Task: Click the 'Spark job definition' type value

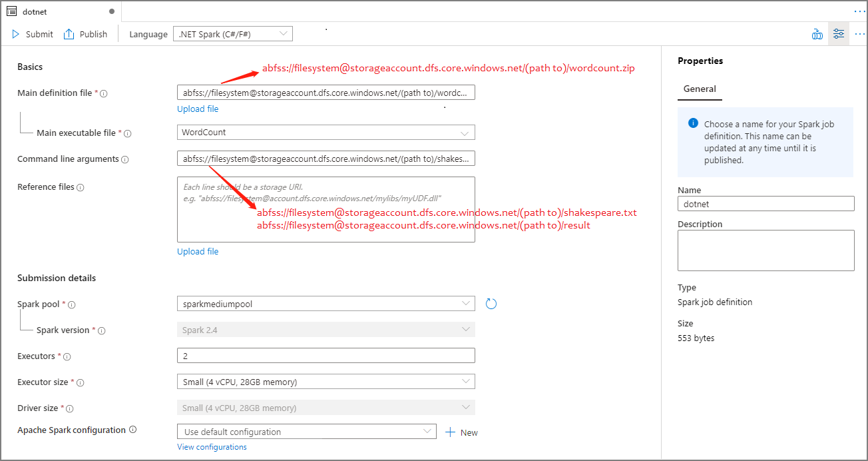Action: [715, 302]
